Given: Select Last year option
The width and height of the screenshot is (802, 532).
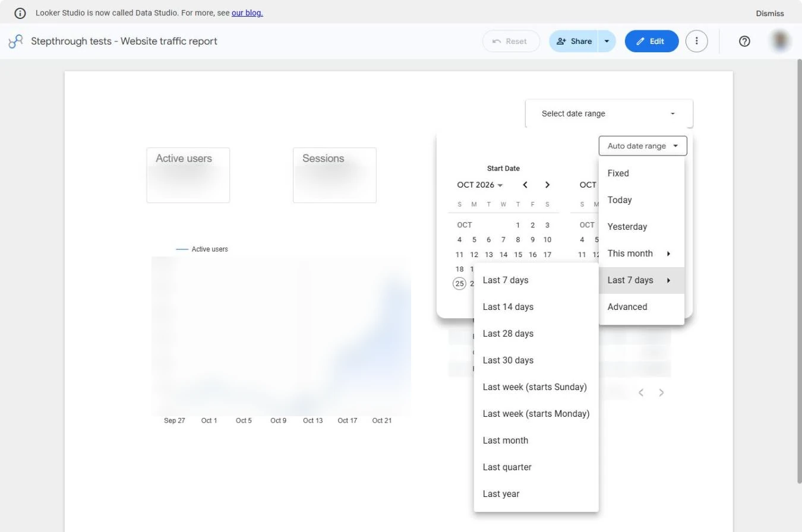Looking at the screenshot, I should 536,494.
